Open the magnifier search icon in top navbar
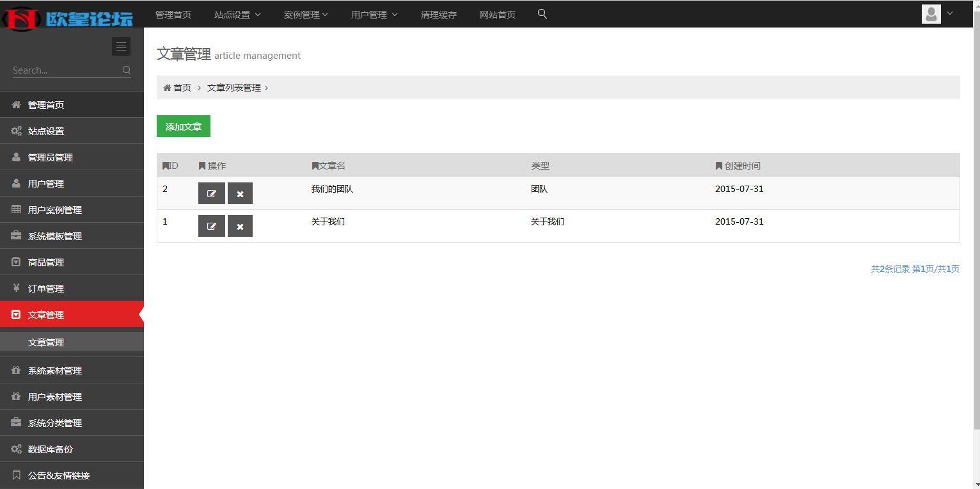The height and width of the screenshot is (489, 980). tap(542, 13)
